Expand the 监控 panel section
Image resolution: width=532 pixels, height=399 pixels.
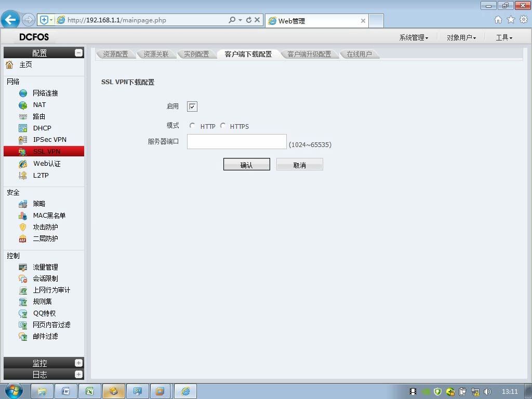click(x=78, y=363)
